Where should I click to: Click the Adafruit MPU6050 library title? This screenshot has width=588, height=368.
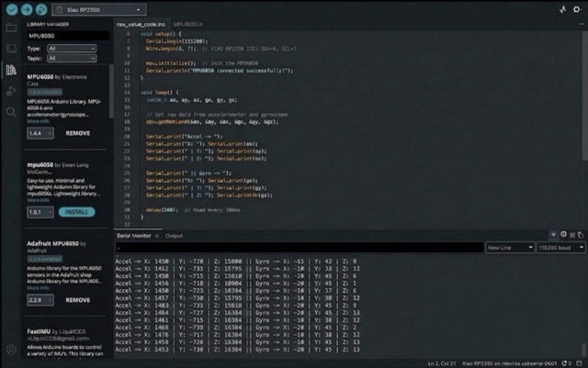pyautogui.click(x=53, y=243)
